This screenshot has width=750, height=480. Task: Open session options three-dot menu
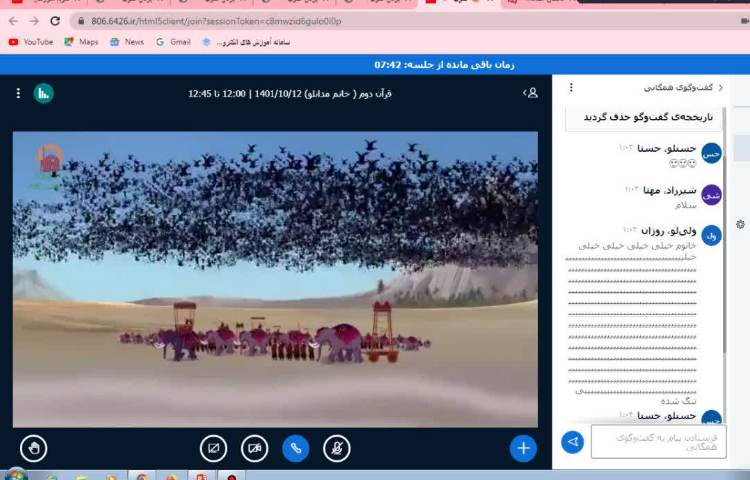coord(18,93)
